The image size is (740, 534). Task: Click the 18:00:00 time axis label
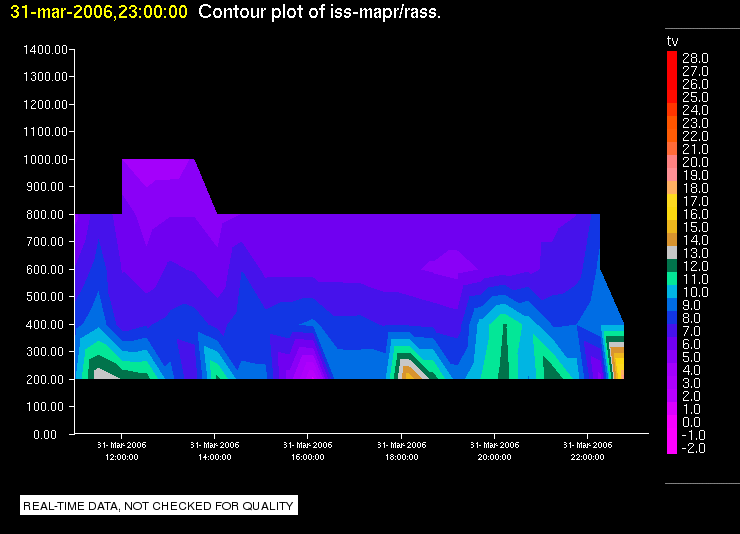click(x=401, y=457)
